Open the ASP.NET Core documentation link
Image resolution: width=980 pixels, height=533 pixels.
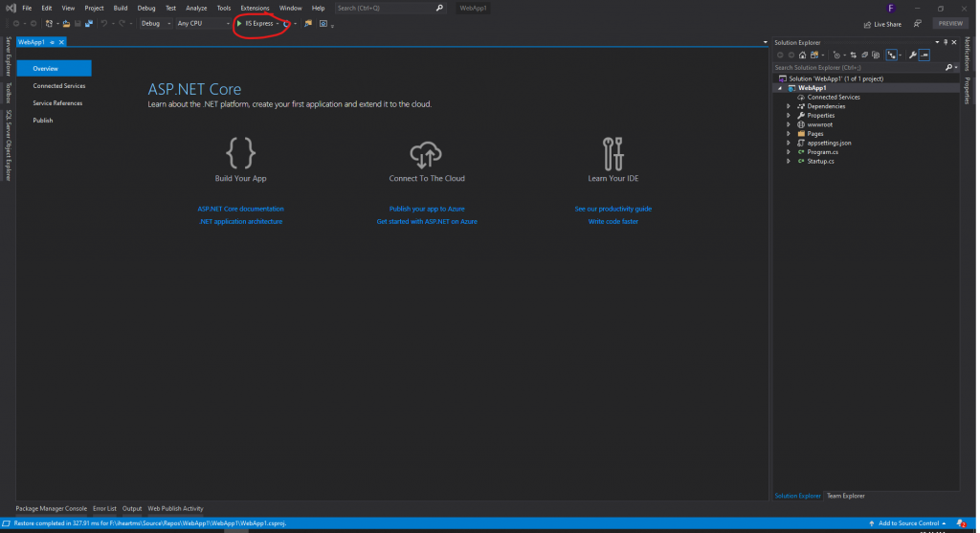coord(240,209)
